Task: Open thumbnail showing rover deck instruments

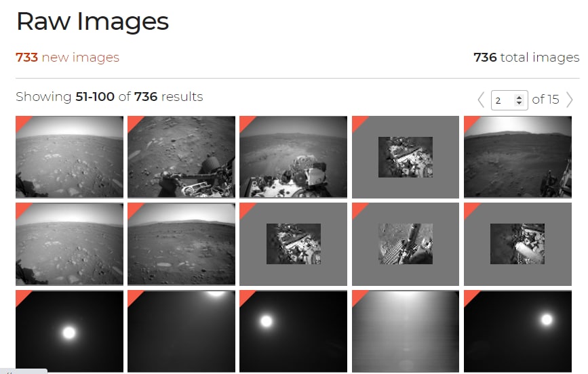Action: tap(293, 157)
